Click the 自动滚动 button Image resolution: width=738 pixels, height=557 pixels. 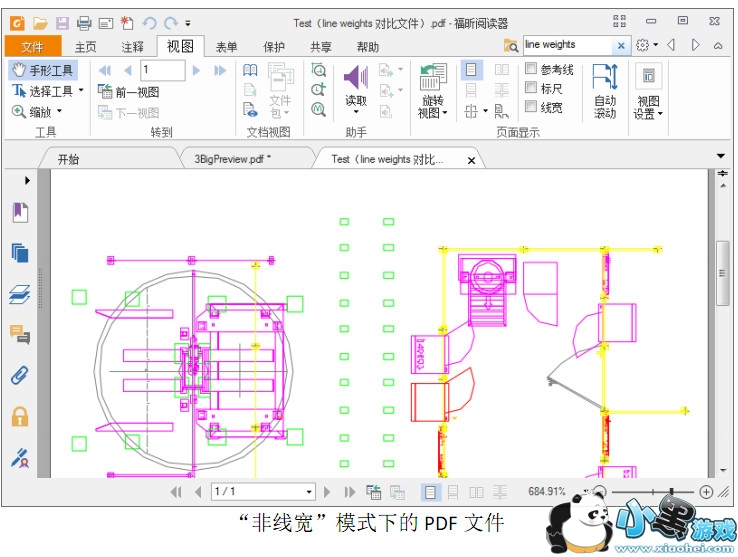[x=605, y=91]
